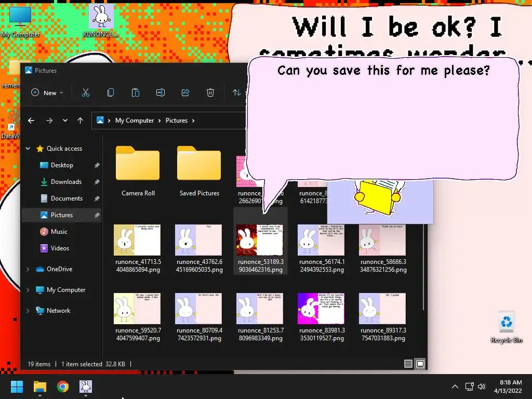Switch to details view in status bar
The height and width of the screenshot is (399, 532).
pos(408,364)
